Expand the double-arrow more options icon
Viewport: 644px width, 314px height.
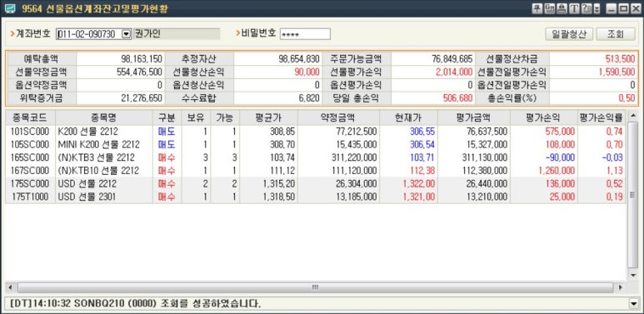tap(597, 8)
